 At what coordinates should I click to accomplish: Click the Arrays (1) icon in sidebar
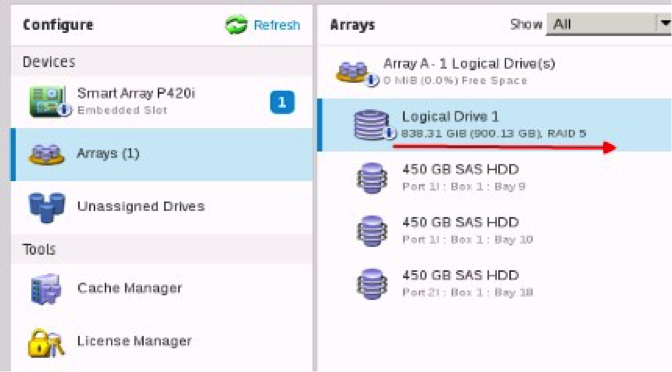click(x=46, y=154)
